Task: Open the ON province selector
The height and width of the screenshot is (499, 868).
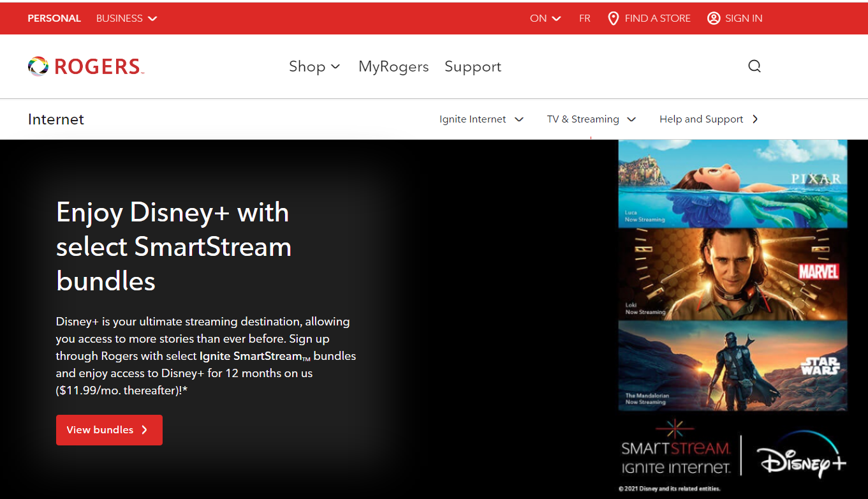Action: click(x=545, y=19)
